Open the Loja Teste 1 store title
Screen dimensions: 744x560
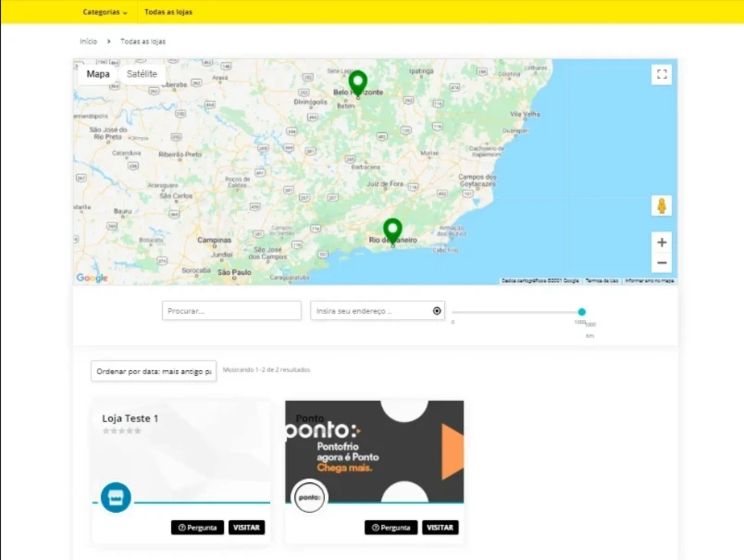click(x=130, y=418)
